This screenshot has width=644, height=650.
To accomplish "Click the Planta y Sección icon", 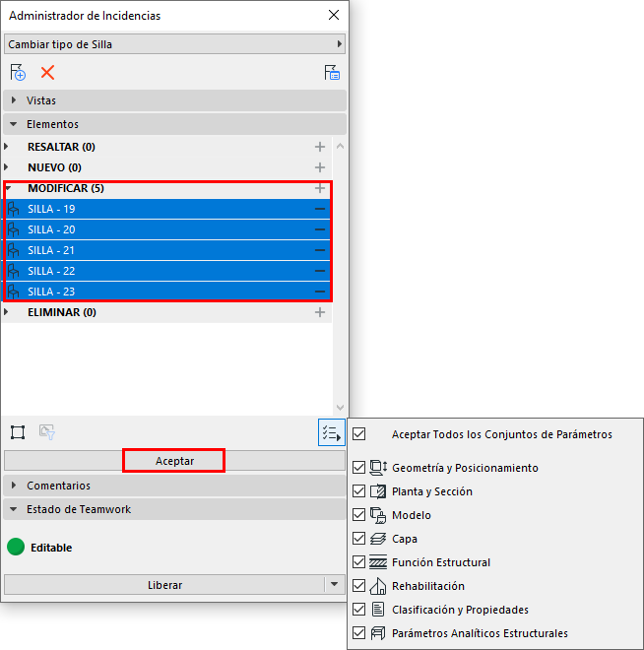I will click(x=378, y=491).
